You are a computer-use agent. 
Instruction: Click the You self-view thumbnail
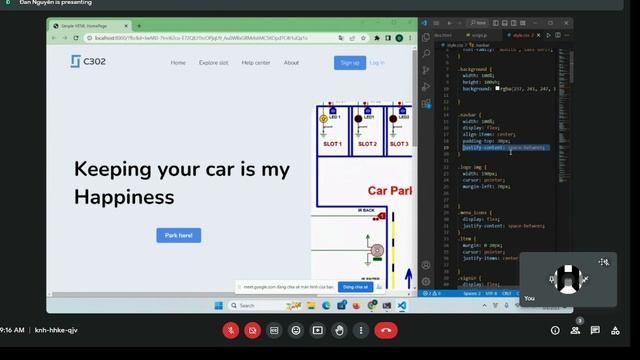(568, 280)
